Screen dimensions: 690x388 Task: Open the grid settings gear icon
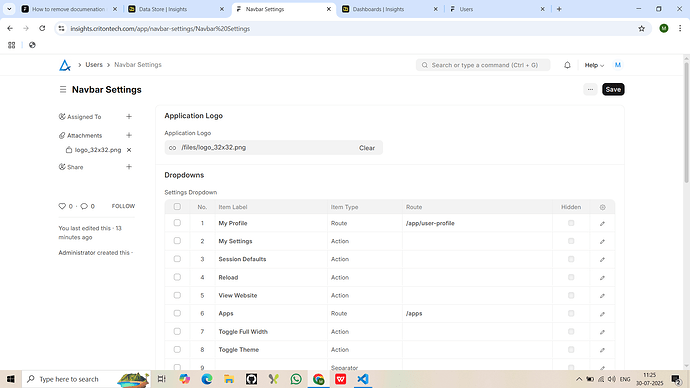click(602, 207)
